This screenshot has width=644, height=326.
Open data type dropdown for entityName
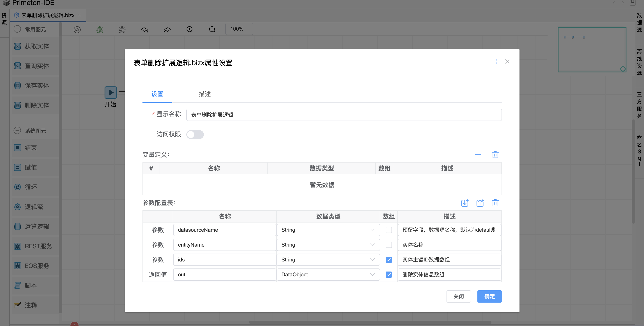(328, 245)
